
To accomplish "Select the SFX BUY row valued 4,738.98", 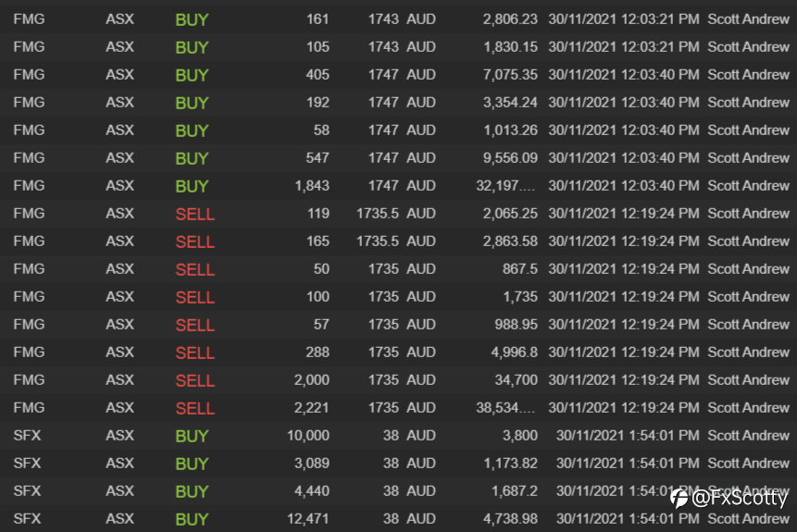I will coord(398,519).
